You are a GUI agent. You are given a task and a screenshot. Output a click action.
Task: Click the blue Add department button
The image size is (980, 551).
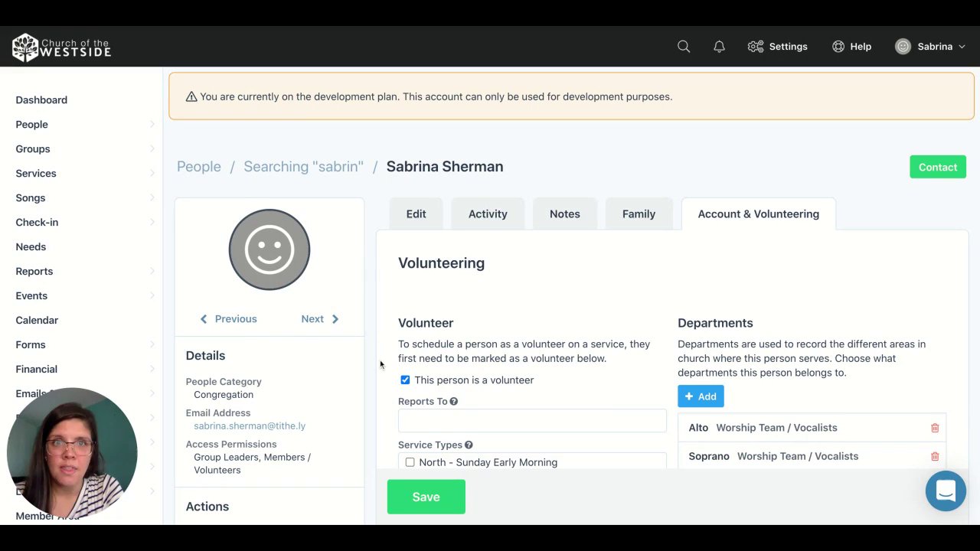[701, 396]
